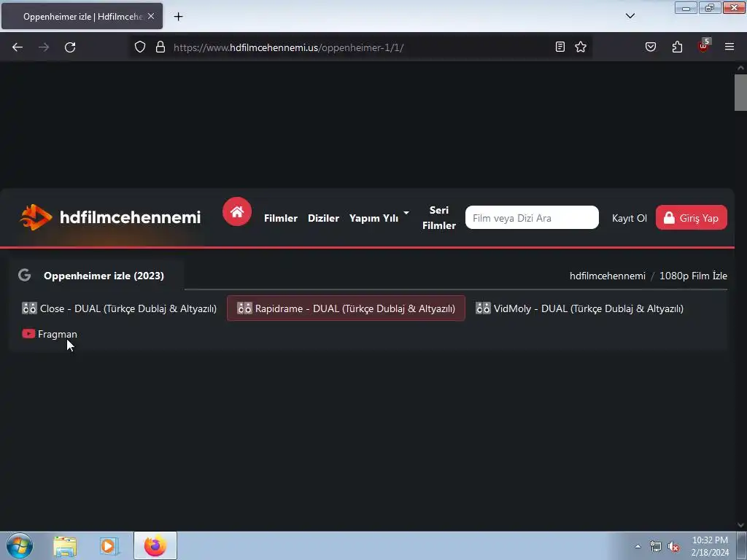Screen dimensions: 747x560
Task: Show hidden system tray icons
Action: pyautogui.click(x=638, y=546)
